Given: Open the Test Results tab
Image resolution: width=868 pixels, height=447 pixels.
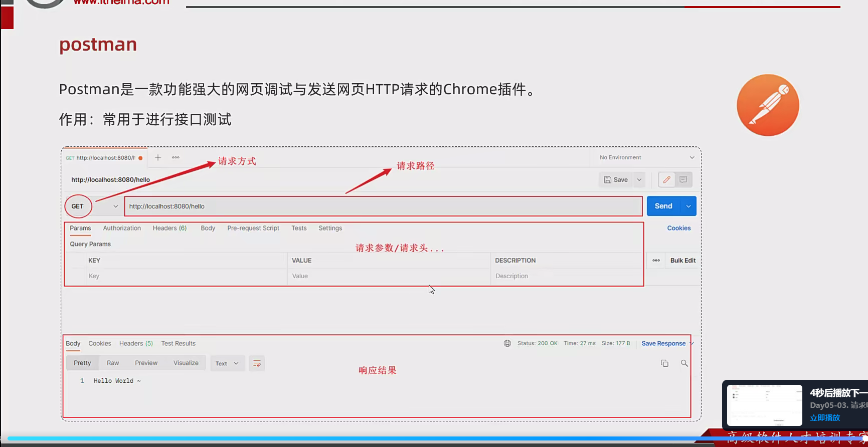Looking at the screenshot, I should (x=178, y=343).
